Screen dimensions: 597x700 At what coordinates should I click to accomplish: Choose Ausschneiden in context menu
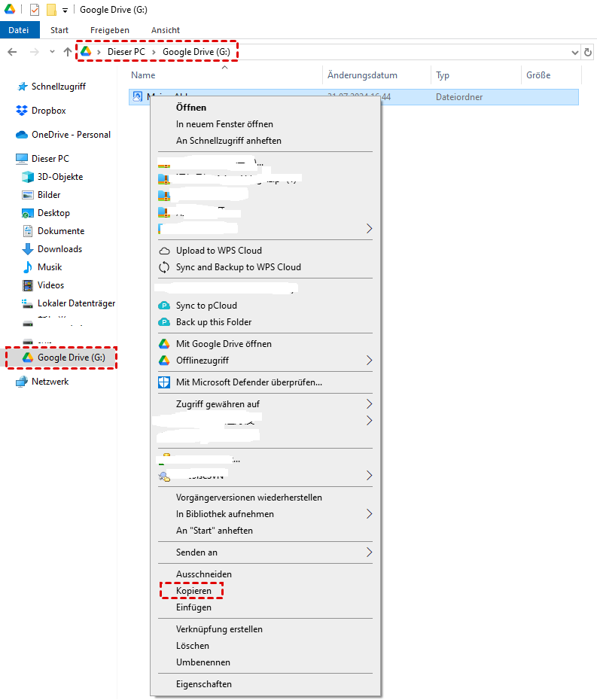pos(203,574)
